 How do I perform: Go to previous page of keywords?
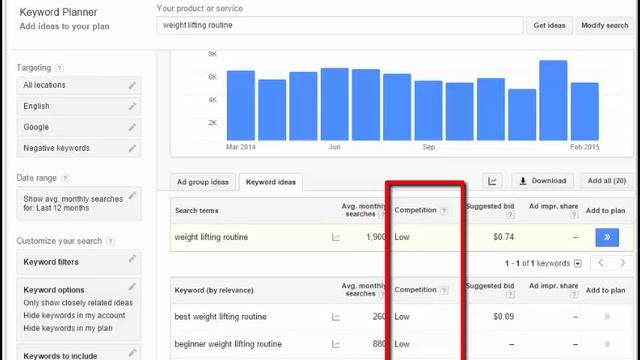[601, 263]
